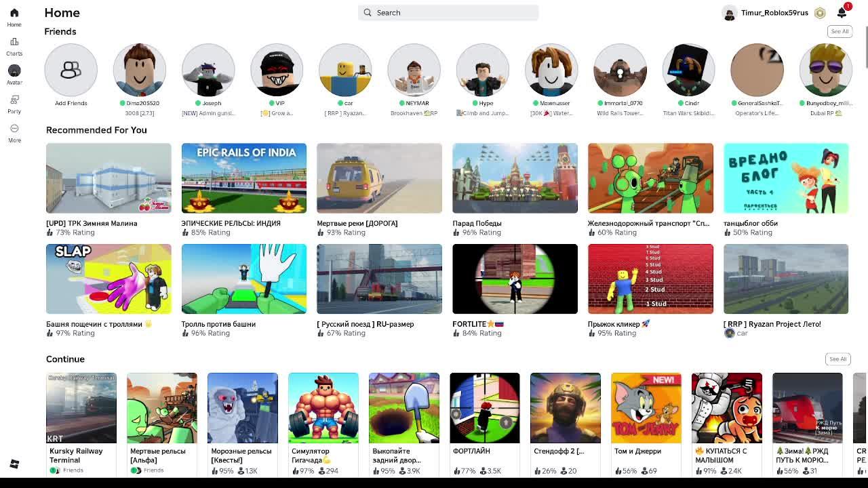
Task: Open friend GeneralSashkaT's avatar
Action: (x=757, y=70)
